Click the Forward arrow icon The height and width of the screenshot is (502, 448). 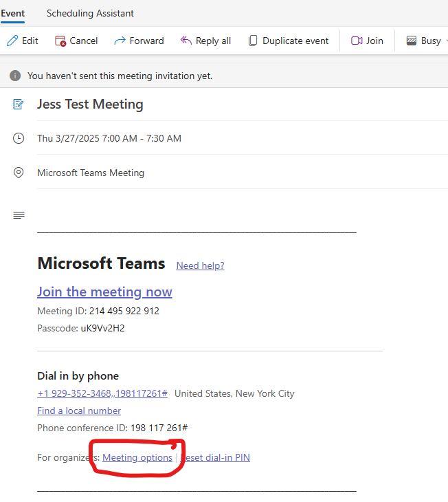pos(120,41)
